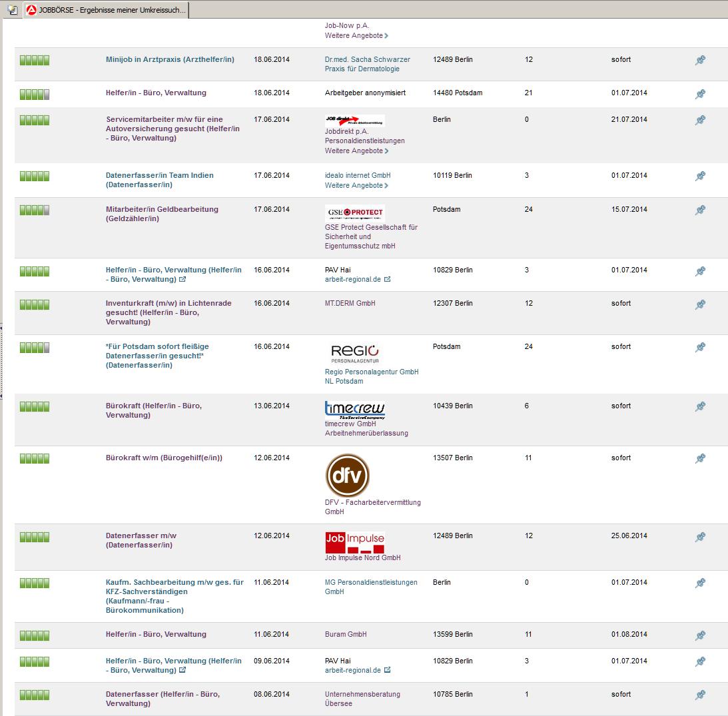Switch to the JOBBÖRSE results tab
Screen dimensions: 728x716
click(107, 11)
